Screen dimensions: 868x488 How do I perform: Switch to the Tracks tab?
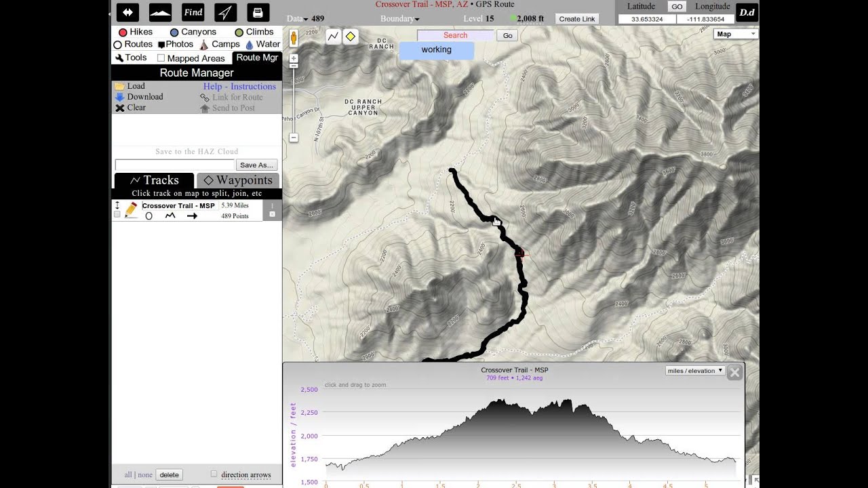154,180
